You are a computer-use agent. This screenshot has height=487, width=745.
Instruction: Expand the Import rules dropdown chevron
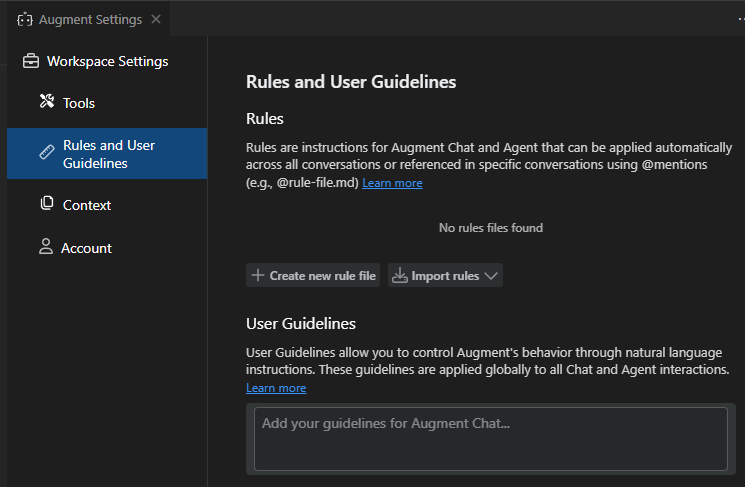click(491, 276)
